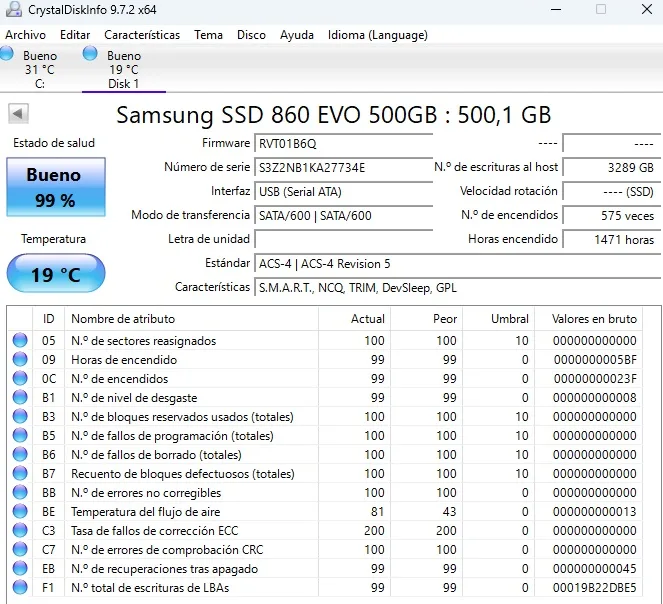This screenshot has height=604, width=663.
Task: Click status orb of attribute 05 row
Action: (x=20, y=340)
